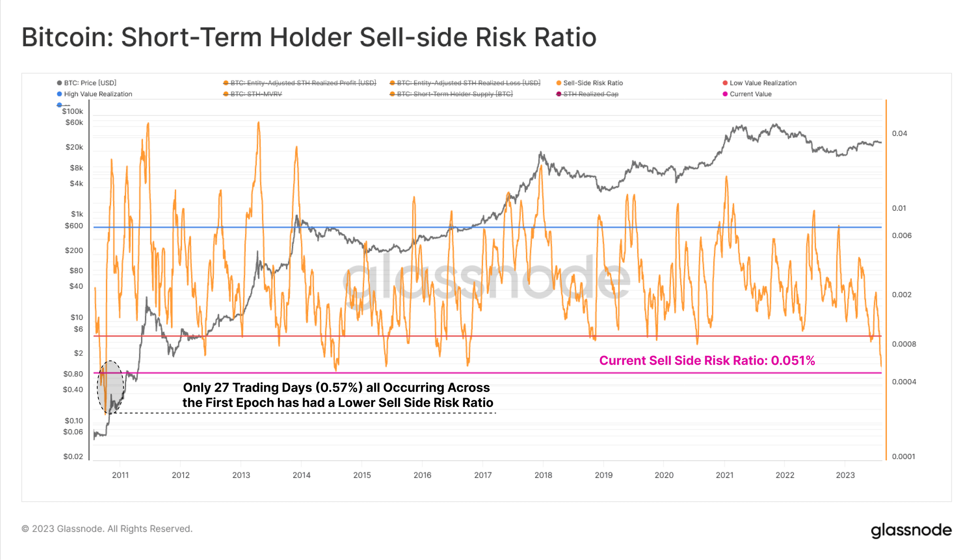Click the chart title heading
This screenshot has height=560, width=972.
coord(309,37)
